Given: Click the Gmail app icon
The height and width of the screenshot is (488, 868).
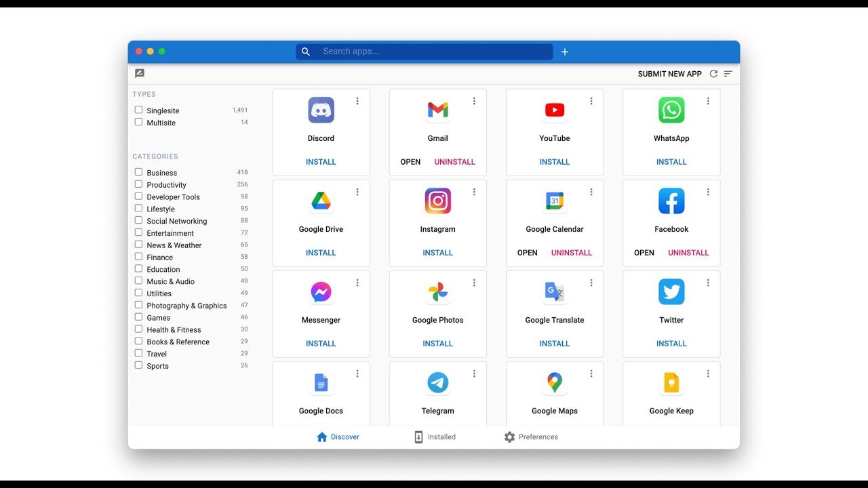Looking at the screenshot, I should tap(438, 110).
